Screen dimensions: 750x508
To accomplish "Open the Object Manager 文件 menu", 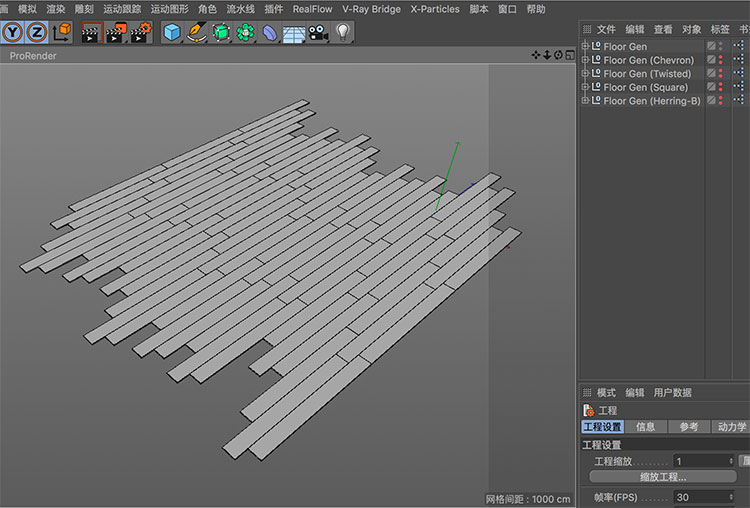I will tap(606, 29).
